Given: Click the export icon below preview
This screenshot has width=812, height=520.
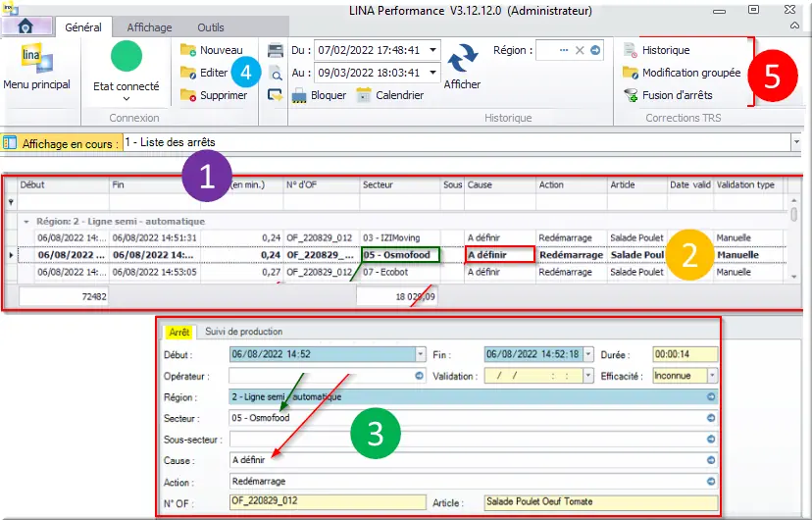Looking at the screenshot, I should coord(275,95).
